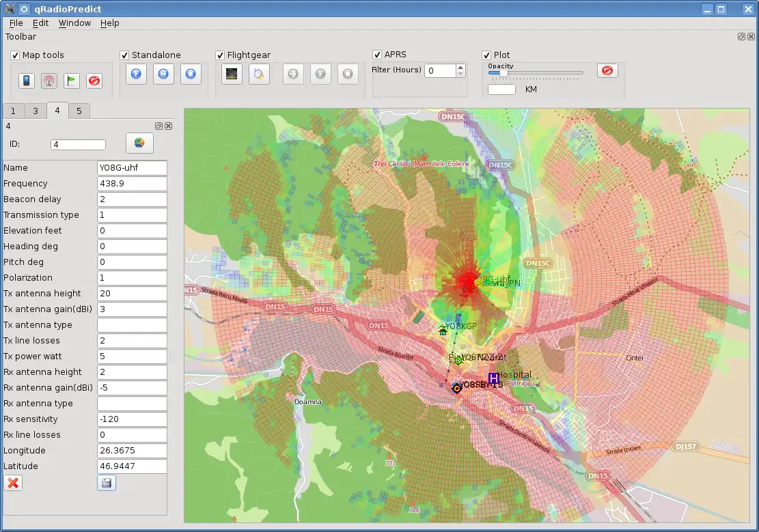
Task: Click the red X delete icon below Latitude
Action: (x=13, y=483)
